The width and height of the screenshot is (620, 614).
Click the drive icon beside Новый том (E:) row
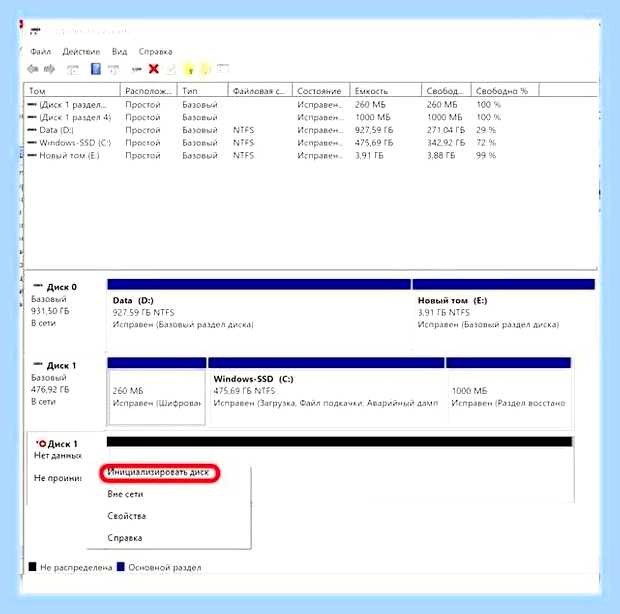pyautogui.click(x=32, y=155)
